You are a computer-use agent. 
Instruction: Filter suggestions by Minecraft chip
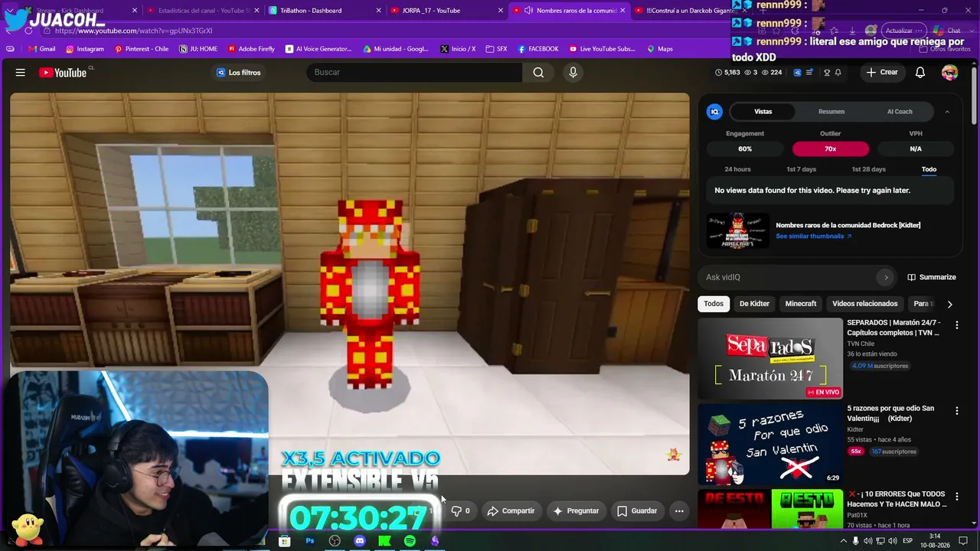pos(801,304)
